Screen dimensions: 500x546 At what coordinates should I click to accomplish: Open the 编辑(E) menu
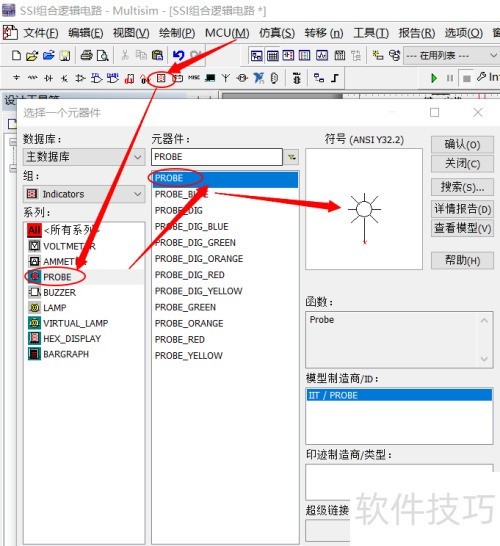pyautogui.click(x=86, y=33)
